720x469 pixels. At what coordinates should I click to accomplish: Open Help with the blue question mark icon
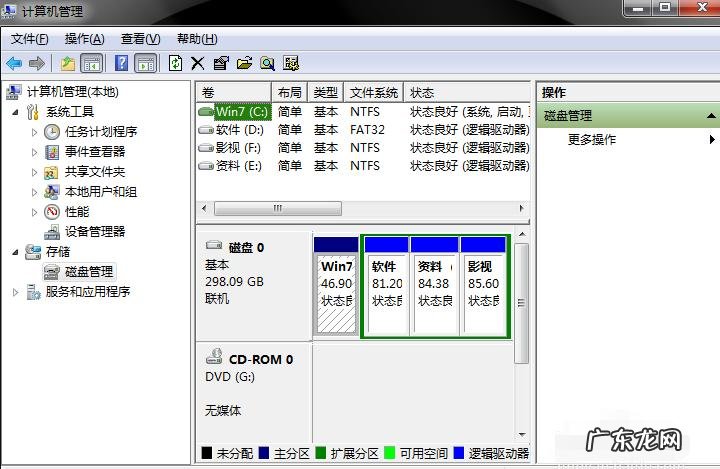point(121,63)
